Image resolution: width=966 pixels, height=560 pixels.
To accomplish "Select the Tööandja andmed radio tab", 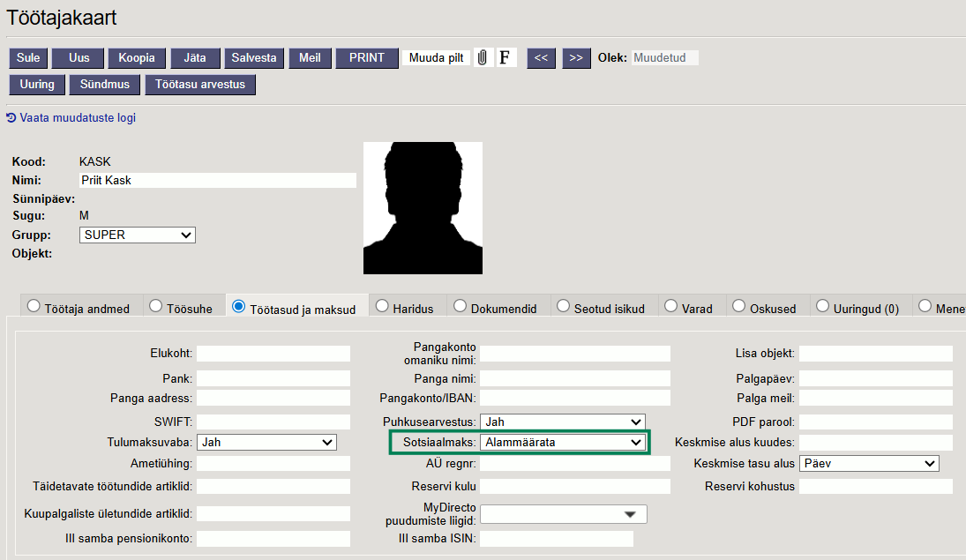I will pos(34,307).
